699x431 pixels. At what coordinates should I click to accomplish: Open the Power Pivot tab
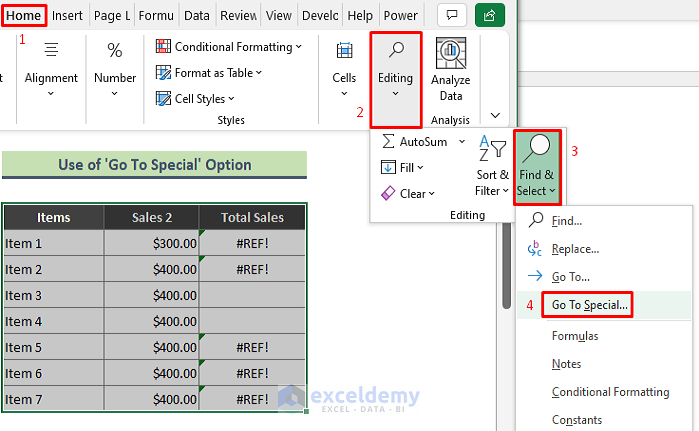[x=400, y=16]
